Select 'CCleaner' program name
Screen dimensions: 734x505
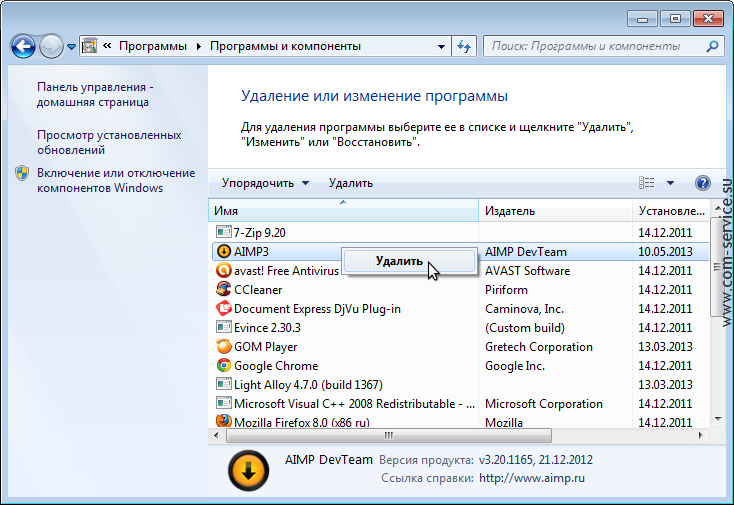(x=258, y=290)
